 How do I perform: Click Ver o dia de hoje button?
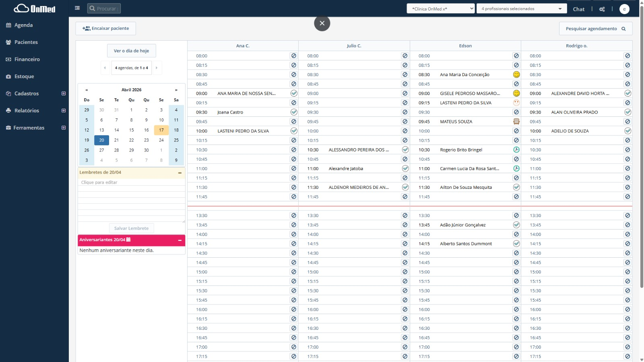(131, 51)
